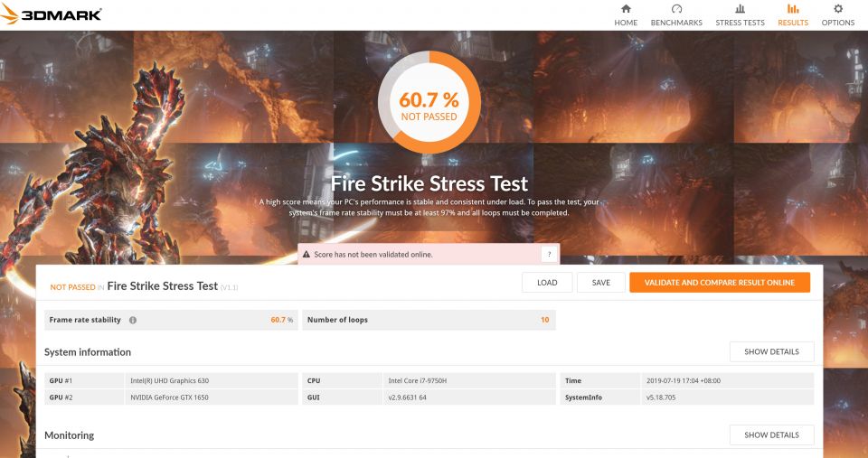
Task: Go to the BENCHMARKS tab
Action: [x=676, y=23]
